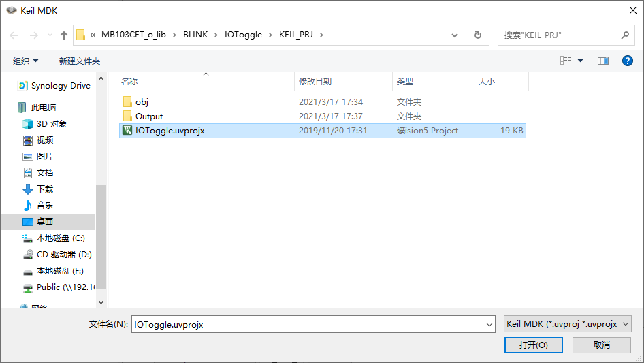Close the Keil MDK dialog
644x363 pixels.
point(633,10)
